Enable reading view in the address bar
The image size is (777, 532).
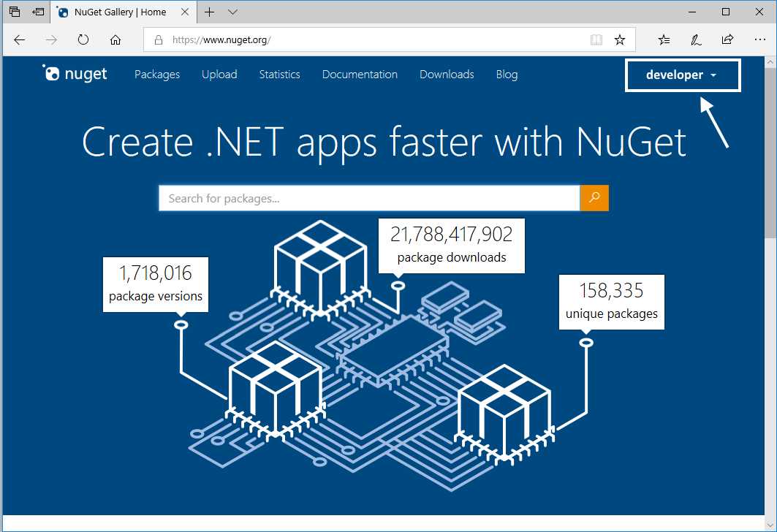pyautogui.click(x=596, y=40)
